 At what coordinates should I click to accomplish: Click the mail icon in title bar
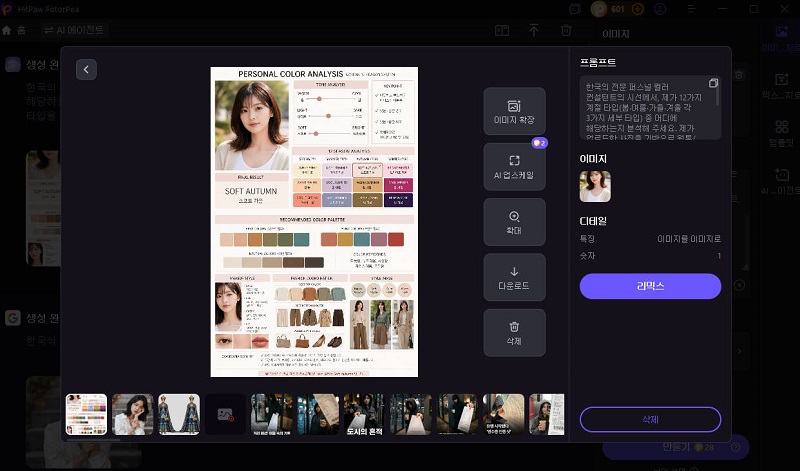tap(575, 9)
